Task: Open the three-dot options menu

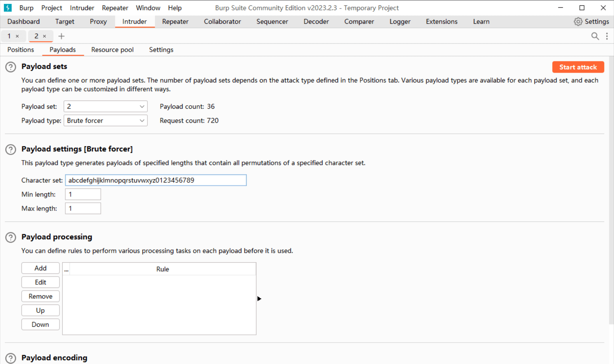Action: tap(607, 36)
